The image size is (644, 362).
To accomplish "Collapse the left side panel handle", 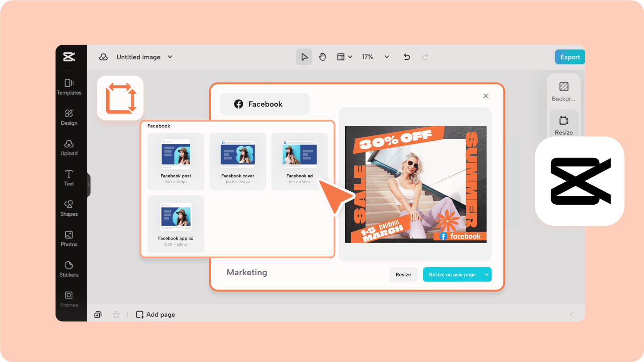I will point(89,185).
